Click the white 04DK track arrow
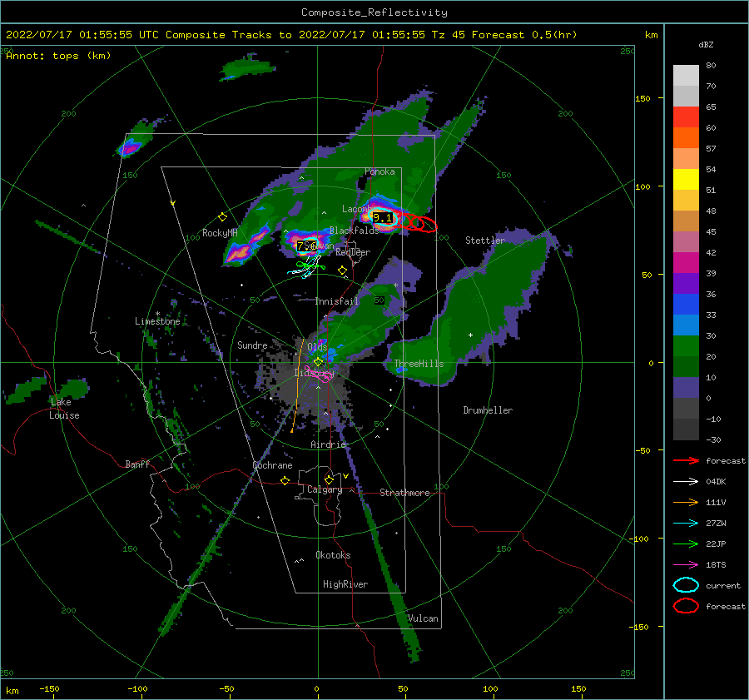The width and height of the screenshot is (749, 700). (686, 481)
